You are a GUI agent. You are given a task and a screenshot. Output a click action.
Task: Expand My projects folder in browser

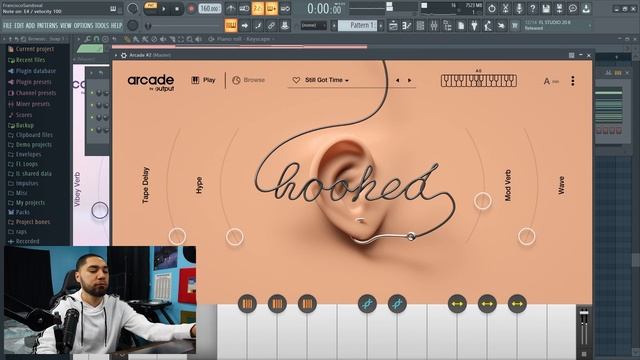coord(30,202)
